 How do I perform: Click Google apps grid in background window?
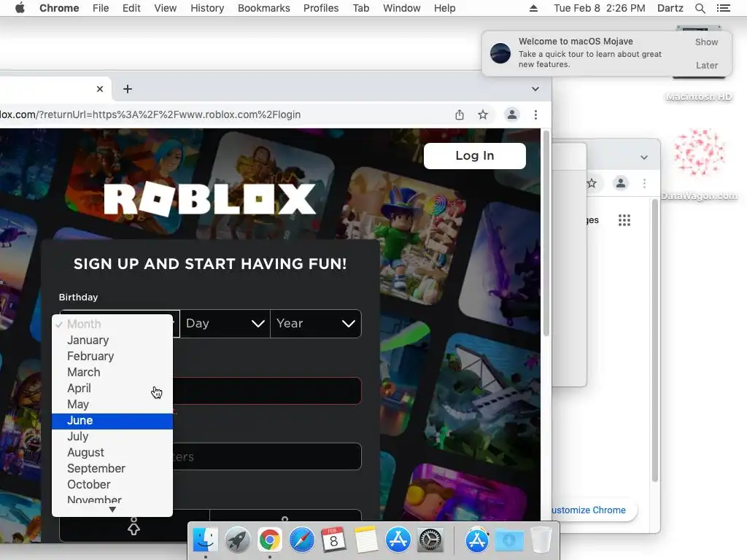coord(624,220)
